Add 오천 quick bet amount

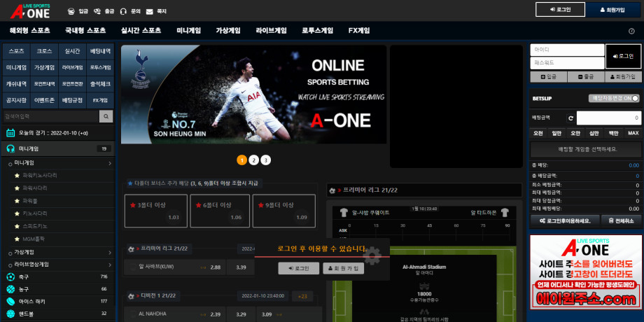tap(538, 133)
